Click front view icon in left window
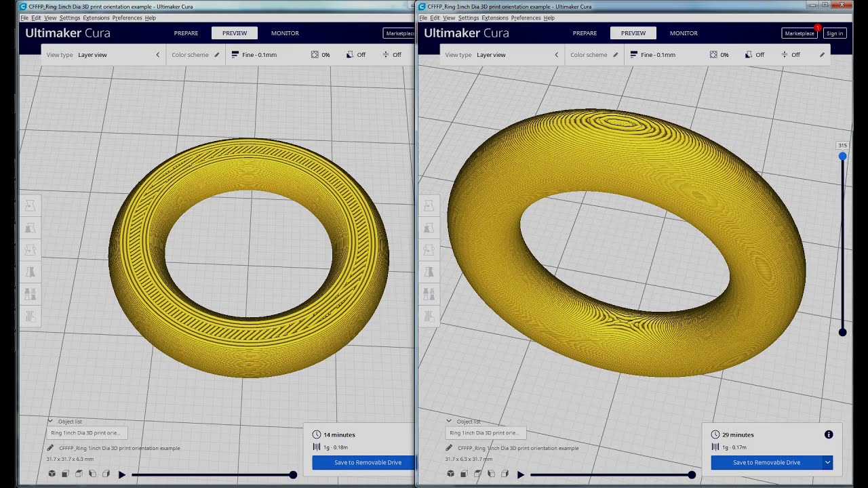868x488 pixels. pos(65,474)
